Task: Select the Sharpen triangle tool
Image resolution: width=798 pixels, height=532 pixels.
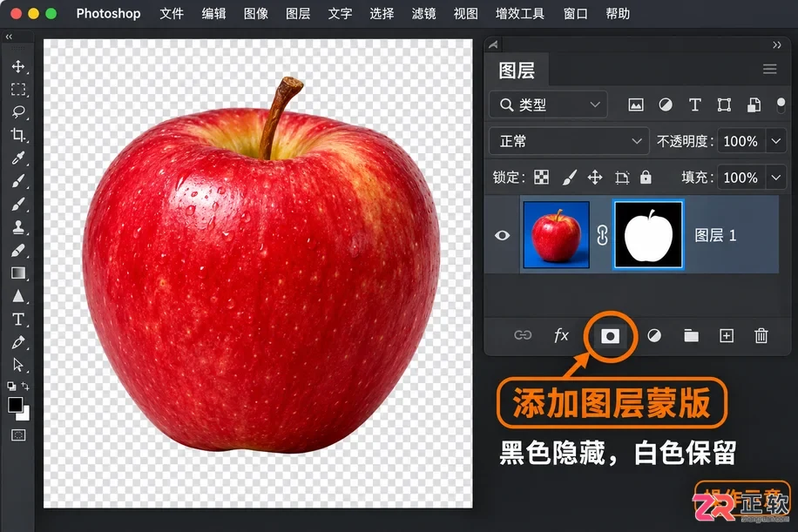Action: coord(18,296)
